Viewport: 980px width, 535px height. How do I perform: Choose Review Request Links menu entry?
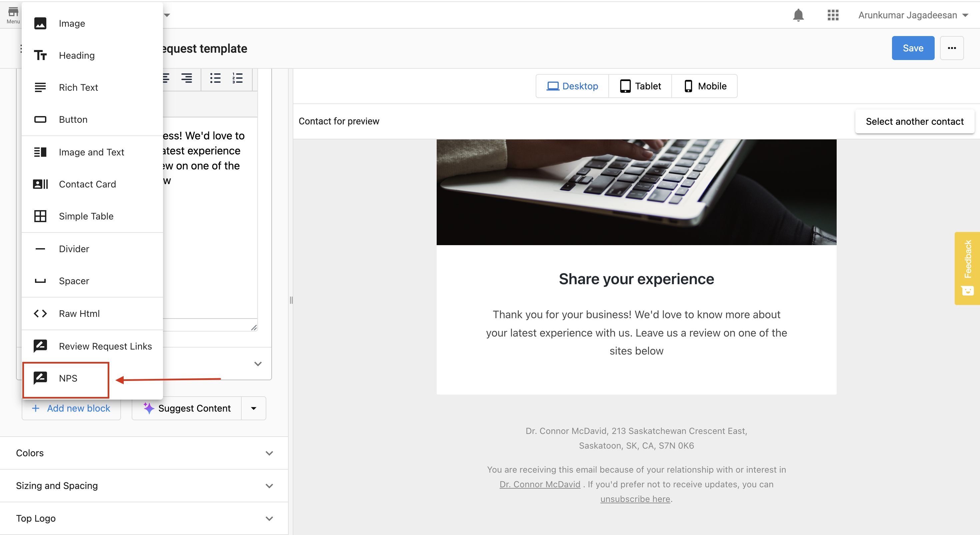click(x=92, y=346)
